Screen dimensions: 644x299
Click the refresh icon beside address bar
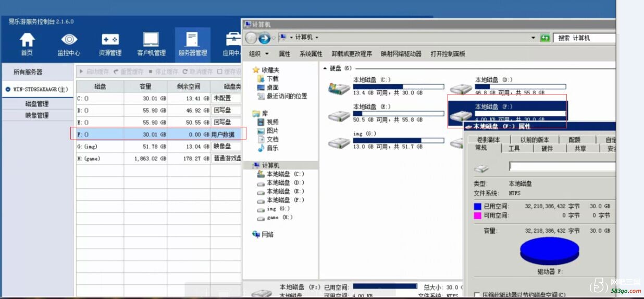[545, 38]
